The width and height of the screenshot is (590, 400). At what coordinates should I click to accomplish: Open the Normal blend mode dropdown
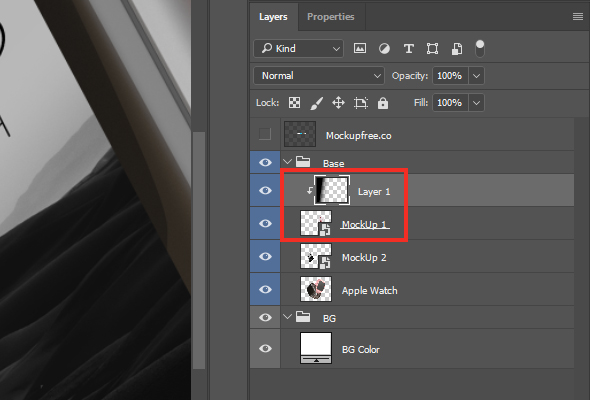[319, 76]
